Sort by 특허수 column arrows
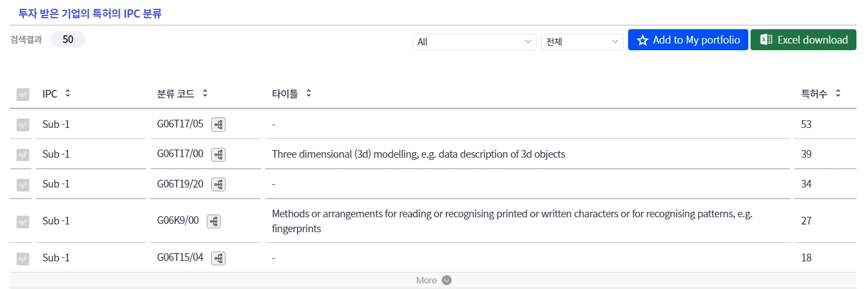This screenshot has width=868, height=289. click(x=838, y=93)
